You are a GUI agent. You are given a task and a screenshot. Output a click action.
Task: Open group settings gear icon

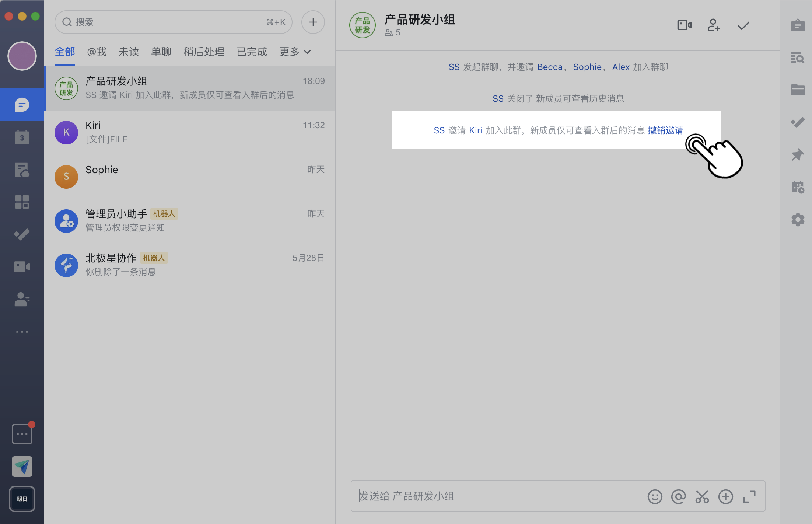[x=798, y=220]
